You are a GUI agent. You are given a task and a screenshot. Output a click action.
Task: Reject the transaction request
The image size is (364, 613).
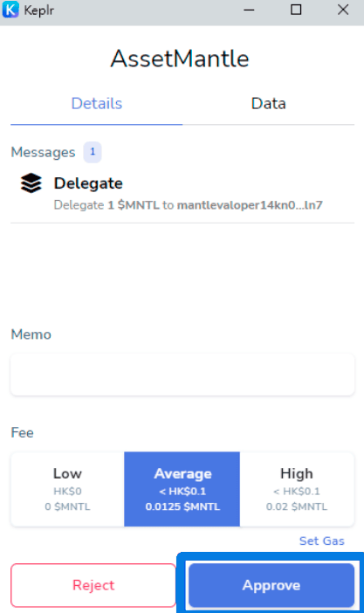93,585
